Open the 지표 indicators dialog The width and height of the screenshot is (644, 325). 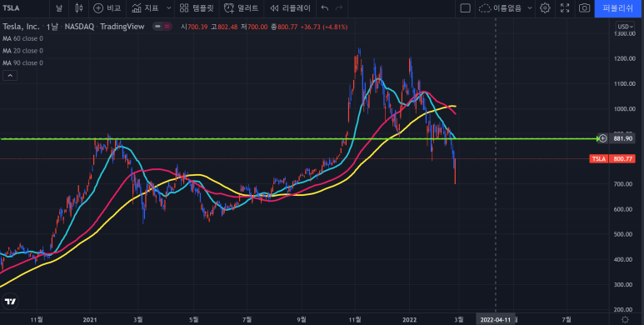[146, 8]
